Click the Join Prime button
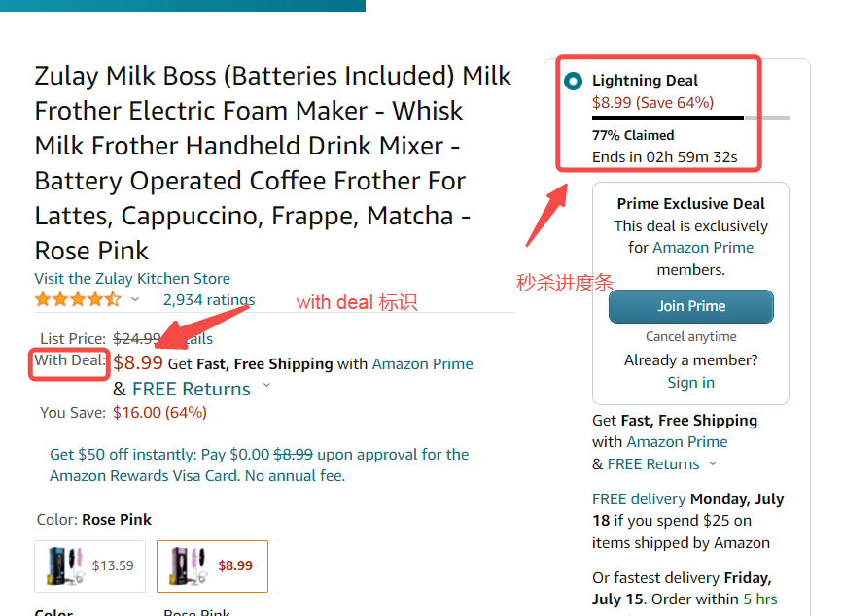The image size is (843, 616). point(690,306)
